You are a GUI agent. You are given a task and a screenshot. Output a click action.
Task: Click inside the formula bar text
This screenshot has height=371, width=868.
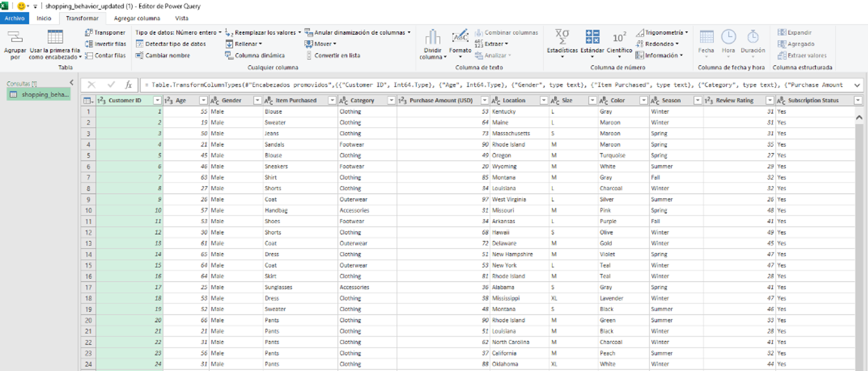tap(493, 85)
